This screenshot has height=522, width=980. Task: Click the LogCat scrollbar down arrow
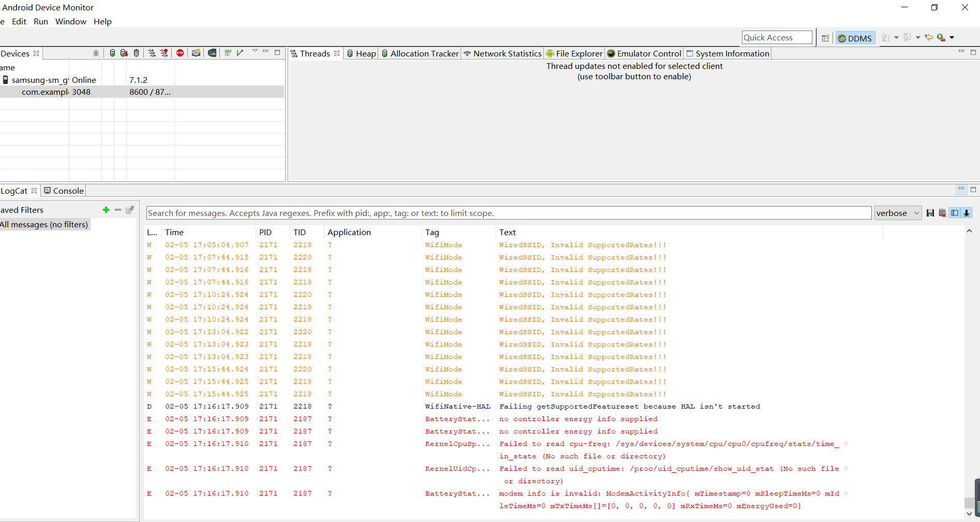pos(969,514)
